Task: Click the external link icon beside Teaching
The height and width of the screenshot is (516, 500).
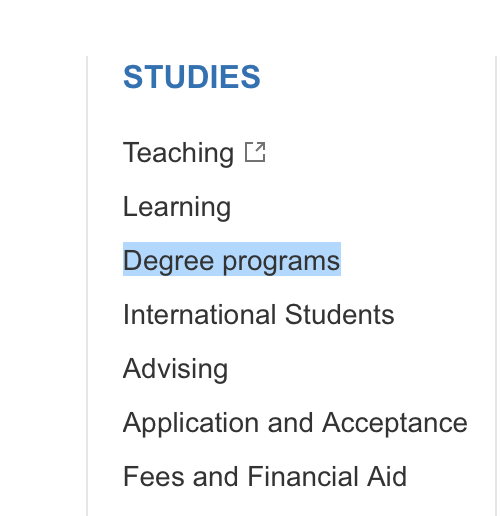Action: (255, 152)
